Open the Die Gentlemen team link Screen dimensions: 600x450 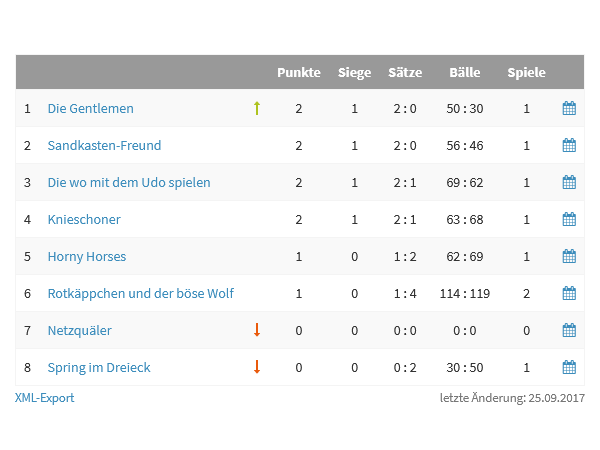(91, 109)
